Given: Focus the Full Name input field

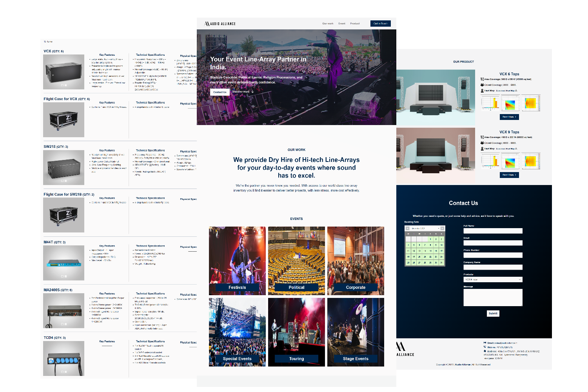Looking at the screenshot, I should [x=493, y=231].
